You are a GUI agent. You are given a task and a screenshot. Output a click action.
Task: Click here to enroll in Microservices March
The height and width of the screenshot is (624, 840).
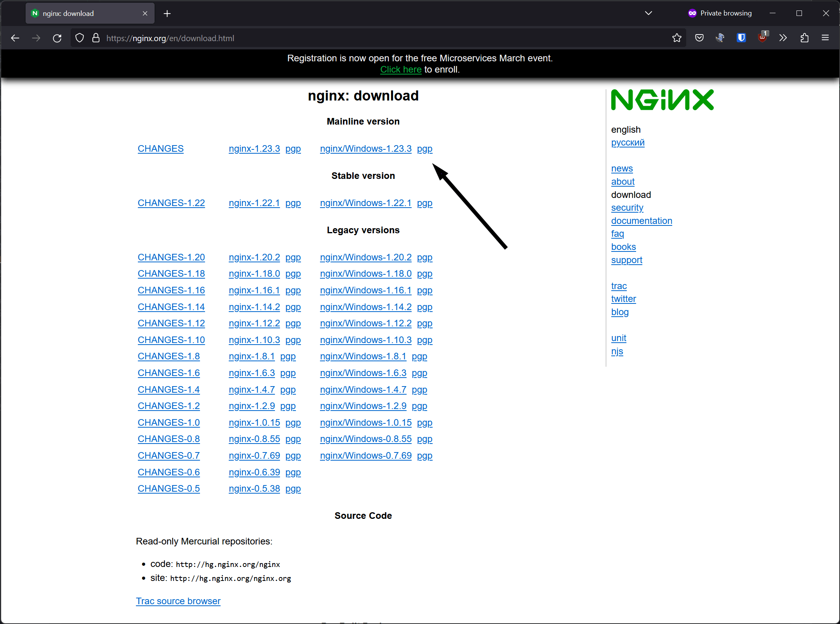point(401,69)
